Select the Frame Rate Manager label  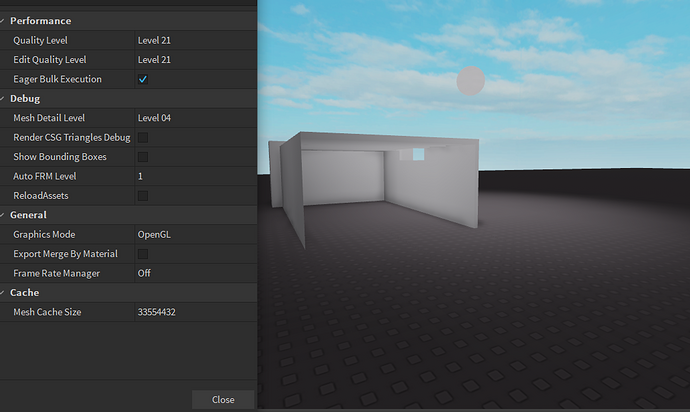click(x=56, y=273)
